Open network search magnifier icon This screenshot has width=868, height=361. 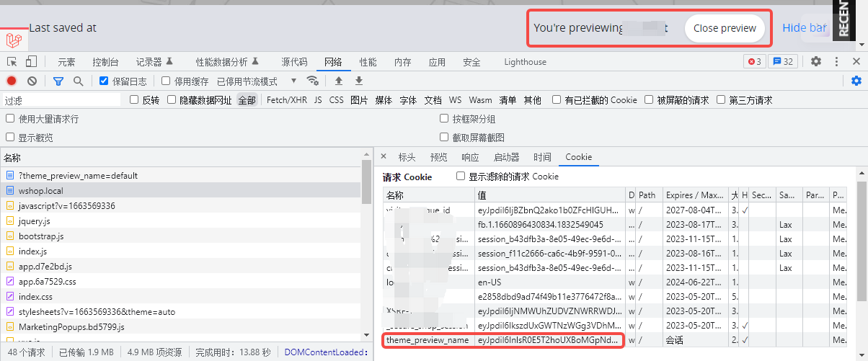(78, 81)
